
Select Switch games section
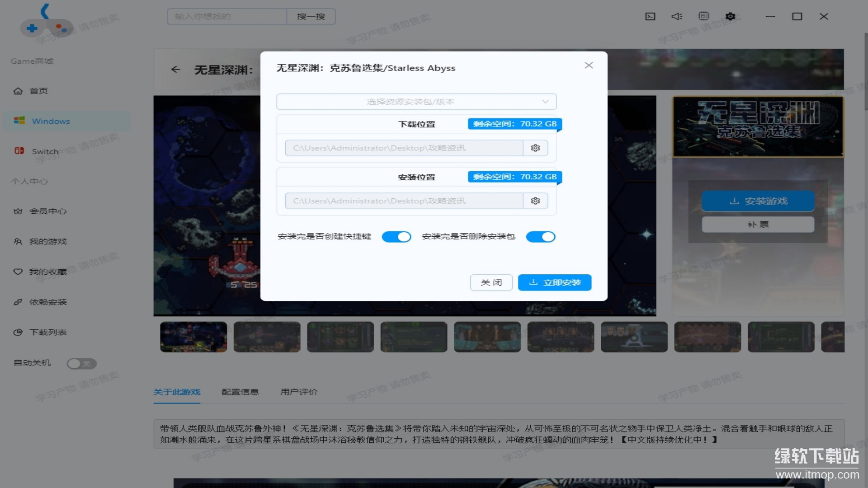tap(36, 151)
